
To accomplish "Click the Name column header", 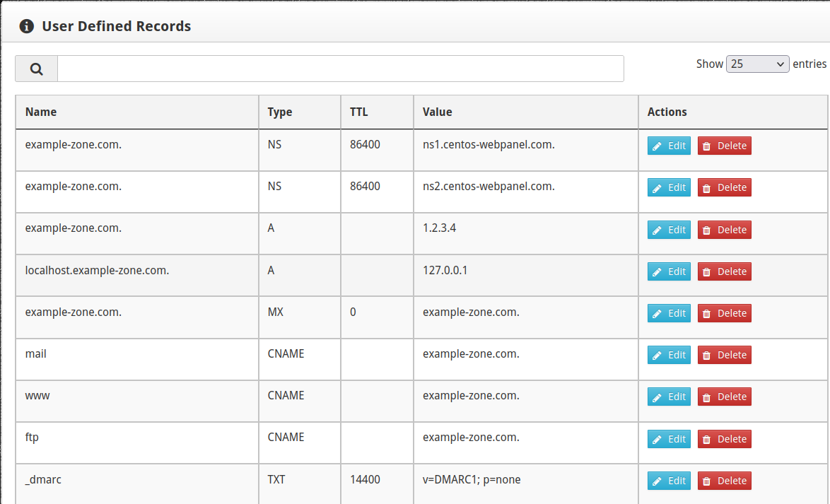I will coord(40,112).
